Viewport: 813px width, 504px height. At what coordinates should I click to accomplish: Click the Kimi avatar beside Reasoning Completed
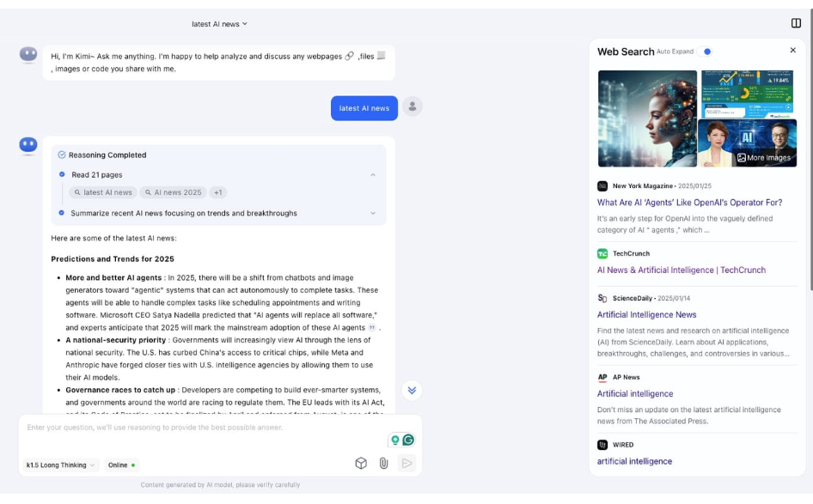28,146
